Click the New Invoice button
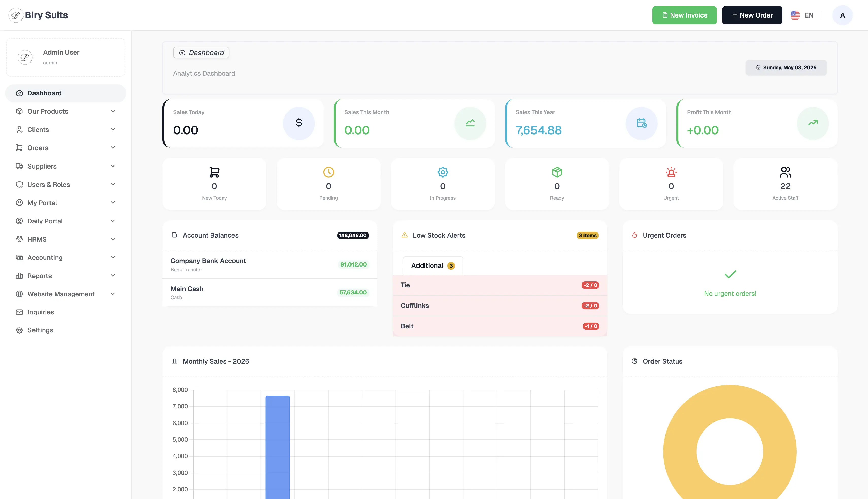 tap(684, 15)
